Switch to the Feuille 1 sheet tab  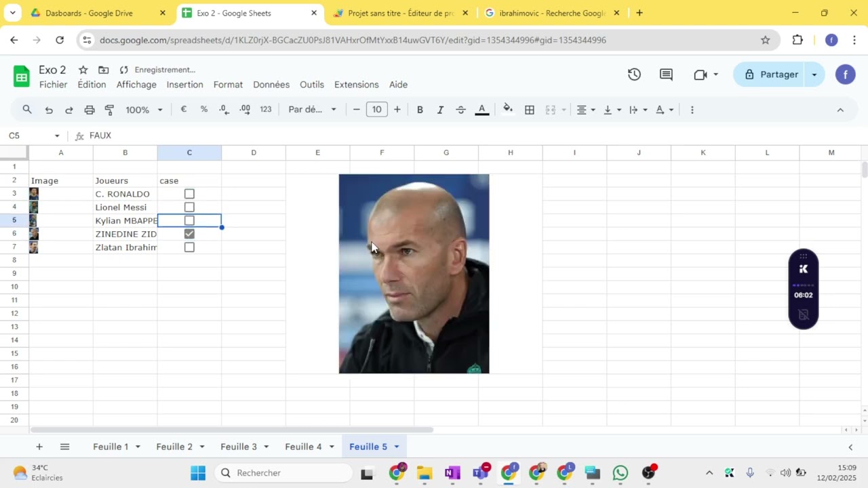[x=111, y=447]
